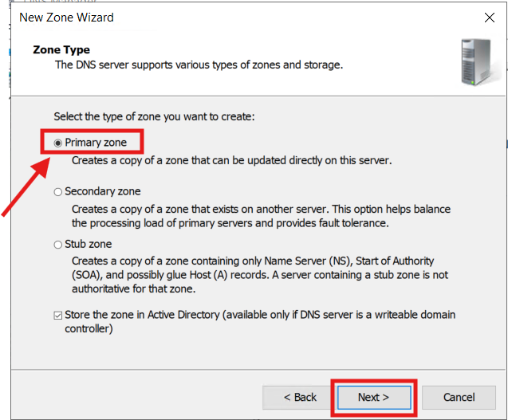Click Stub zone description mentioning Name Server (NS)
The height and width of the screenshot is (420, 508).
click(260, 275)
